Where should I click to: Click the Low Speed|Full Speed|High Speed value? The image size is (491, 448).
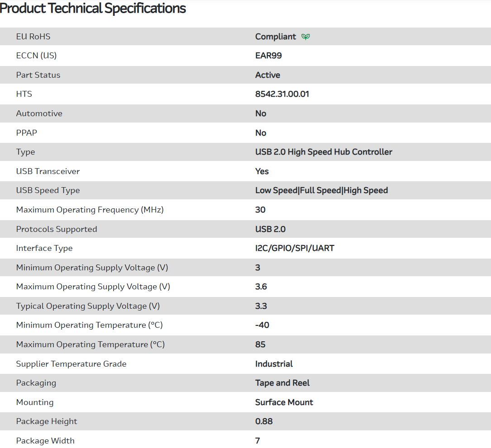(321, 190)
